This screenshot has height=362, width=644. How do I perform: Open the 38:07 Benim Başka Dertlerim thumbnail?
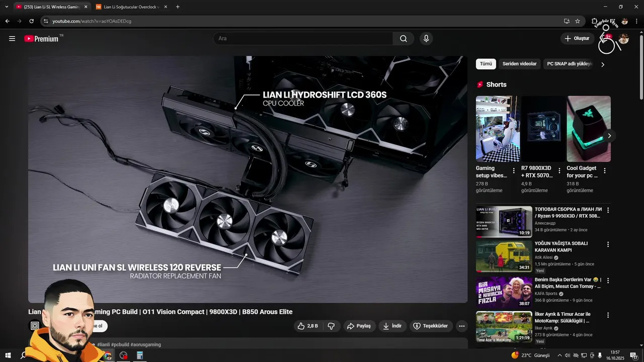tap(504, 292)
